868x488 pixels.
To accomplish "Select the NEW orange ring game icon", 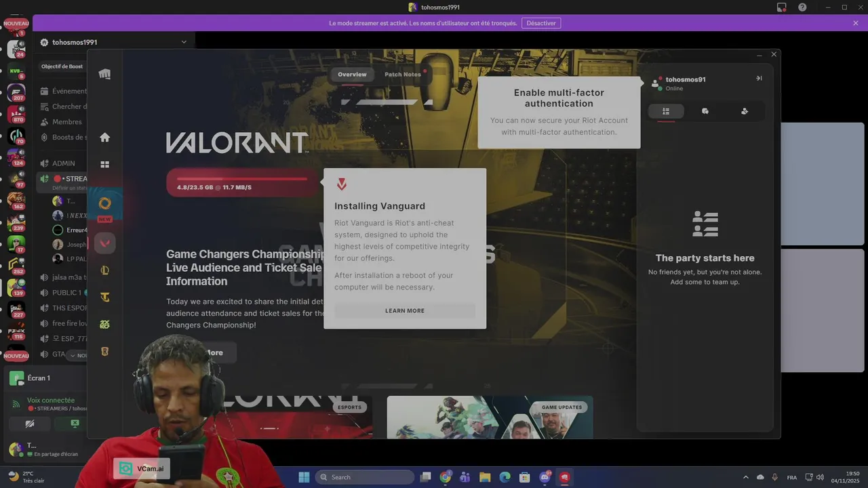I will [105, 203].
